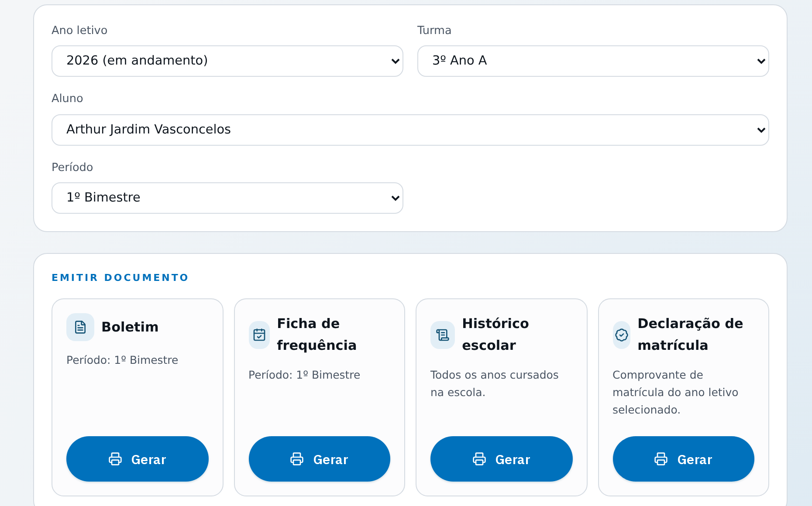Click the Histórico escolar title
The width and height of the screenshot is (812, 506).
click(x=495, y=335)
